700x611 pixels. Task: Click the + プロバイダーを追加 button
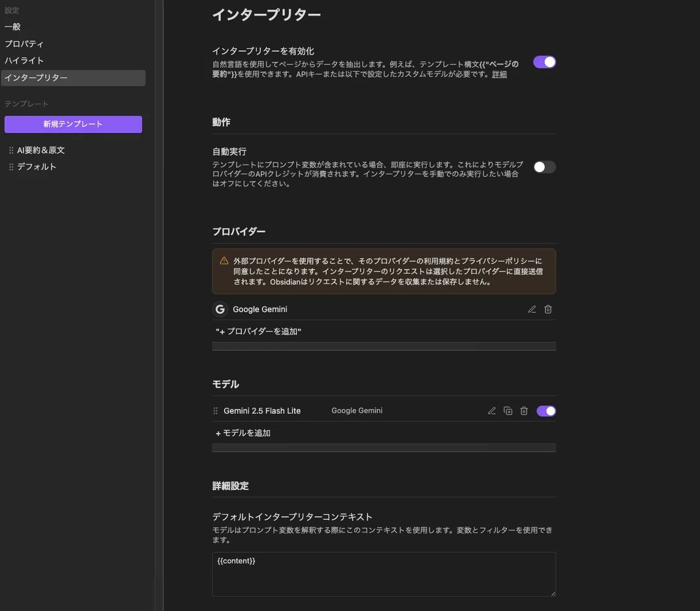[258, 331]
